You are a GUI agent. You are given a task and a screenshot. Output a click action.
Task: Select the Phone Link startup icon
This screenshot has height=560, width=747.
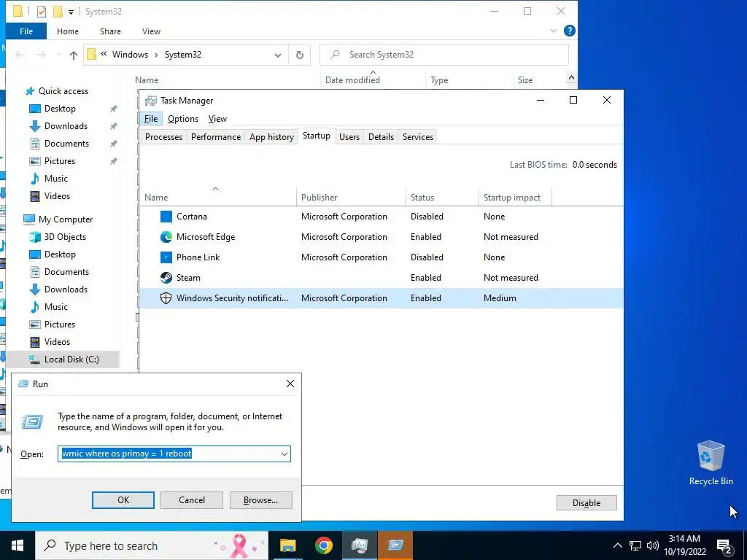click(166, 257)
